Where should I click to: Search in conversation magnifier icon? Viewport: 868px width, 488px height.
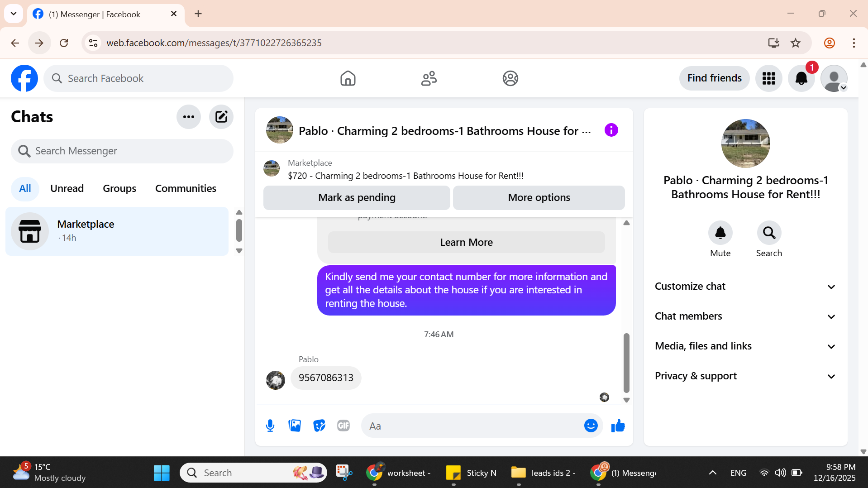[x=769, y=233]
